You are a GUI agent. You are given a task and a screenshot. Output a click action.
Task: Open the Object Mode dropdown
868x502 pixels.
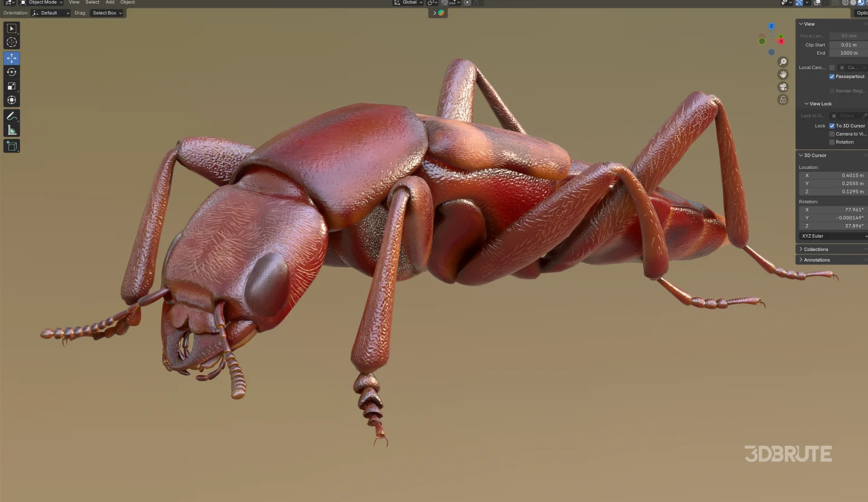42,2
